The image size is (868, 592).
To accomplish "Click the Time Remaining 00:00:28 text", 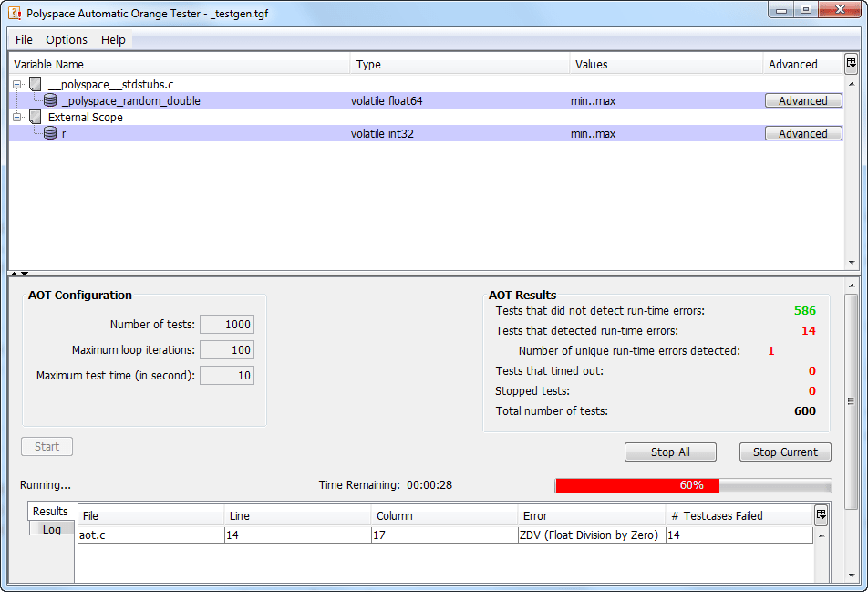I will [386, 485].
